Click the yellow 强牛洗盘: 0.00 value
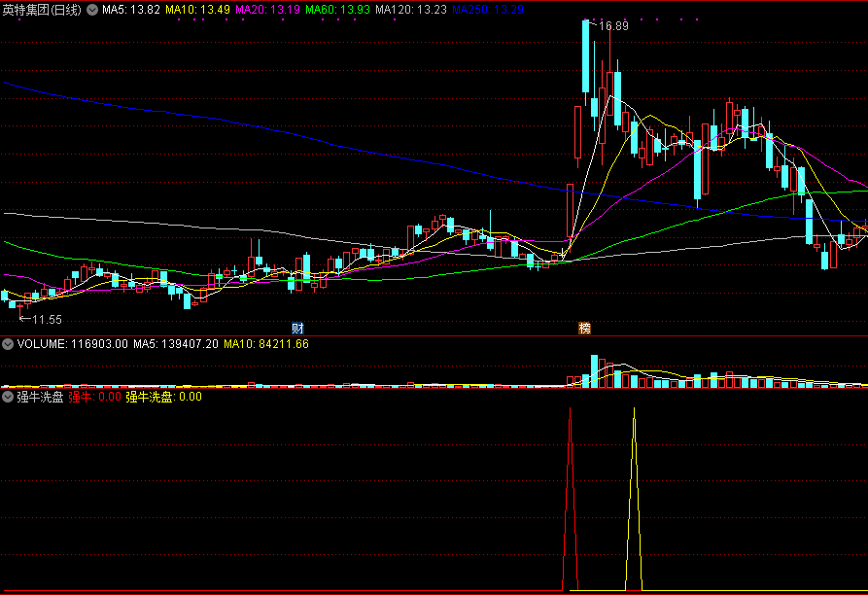 (x=164, y=397)
